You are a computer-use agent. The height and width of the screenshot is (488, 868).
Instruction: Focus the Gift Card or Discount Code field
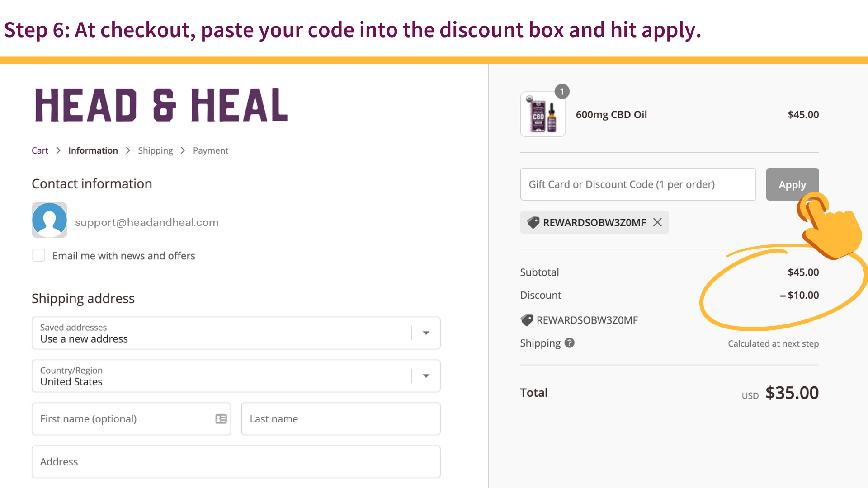click(x=637, y=184)
